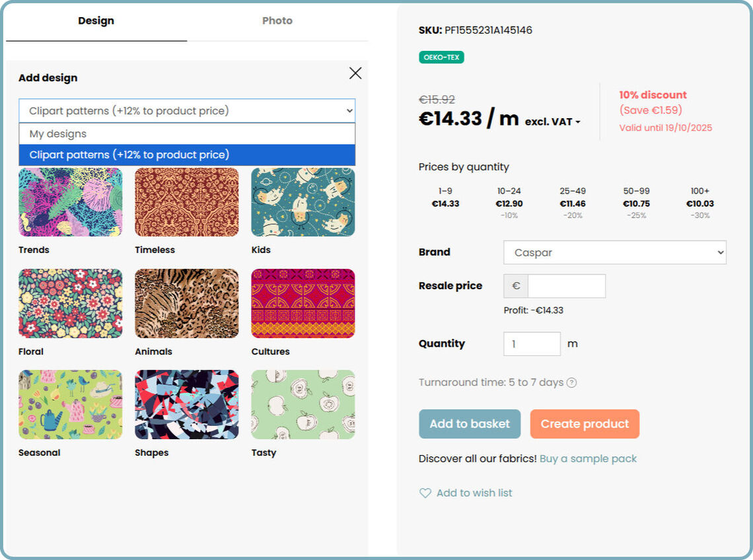Follow the Buy a sample pack link
Viewport: 753px width, 560px height.
[x=588, y=458]
